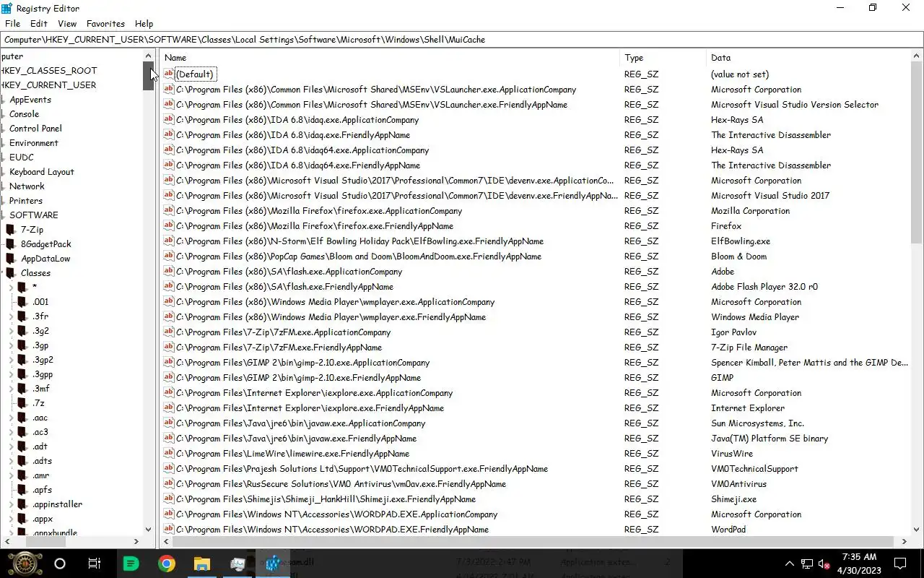The height and width of the screenshot is (578, 924).
Task: Open the notification center icon
Action: (x=900, y=564)
